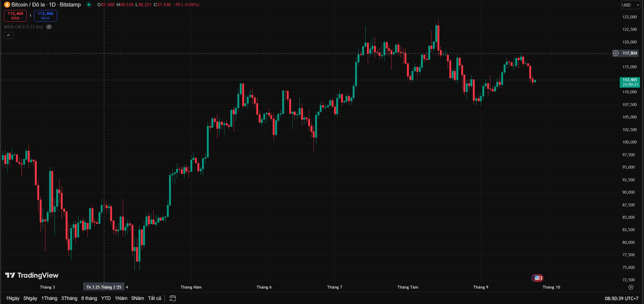This screenshot has width=644, height=304.
Task: Click the 125,000 price axis label
Action: pyautogui.click(x=630, y=17)
